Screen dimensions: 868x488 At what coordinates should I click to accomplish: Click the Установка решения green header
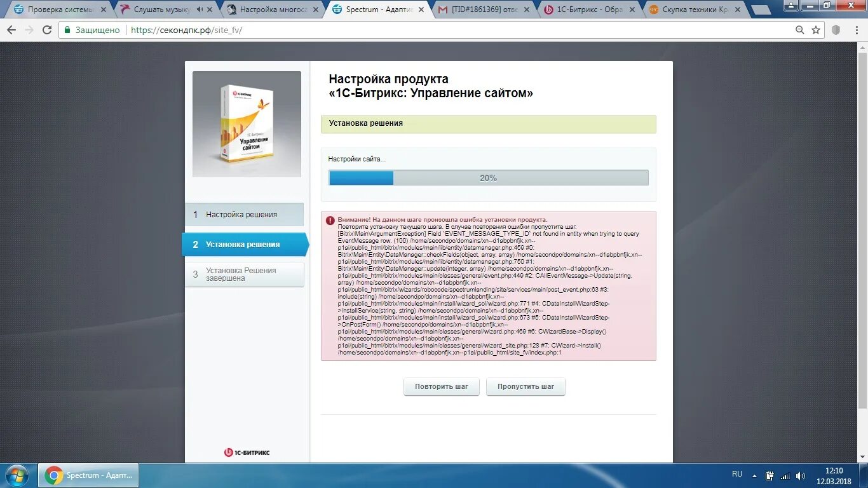click(x=489, y=124)
